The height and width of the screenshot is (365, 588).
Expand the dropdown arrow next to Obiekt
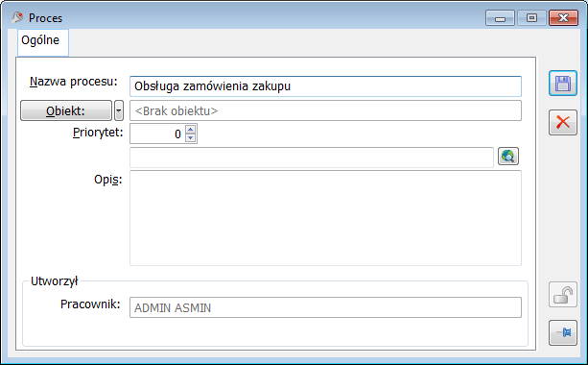119,110
